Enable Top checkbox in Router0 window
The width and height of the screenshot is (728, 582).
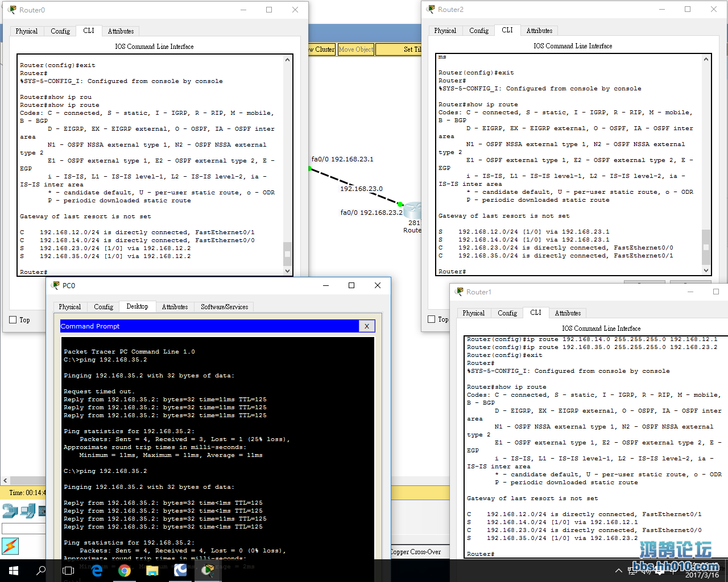pyautogui.click(x=13, y=320)
